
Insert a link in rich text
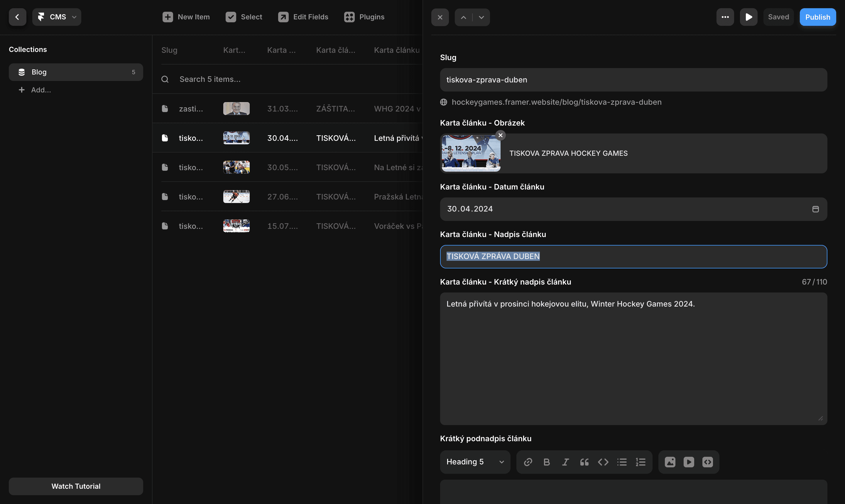528,462
